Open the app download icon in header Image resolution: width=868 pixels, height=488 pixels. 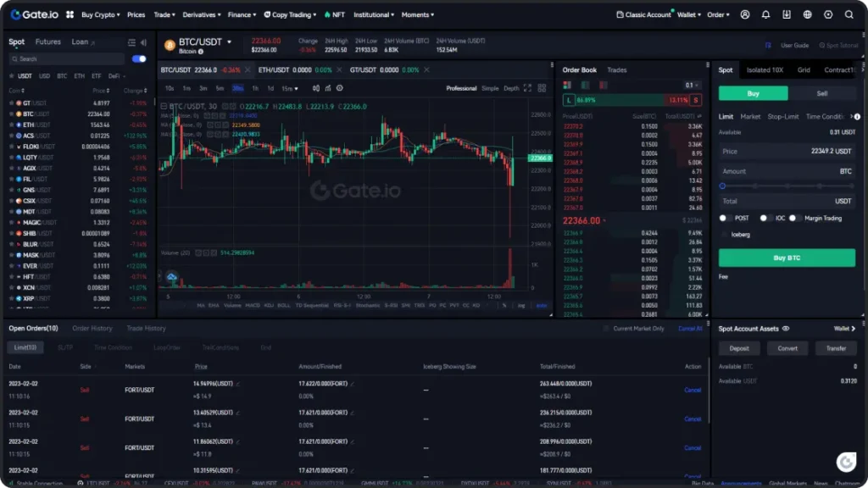787,14
